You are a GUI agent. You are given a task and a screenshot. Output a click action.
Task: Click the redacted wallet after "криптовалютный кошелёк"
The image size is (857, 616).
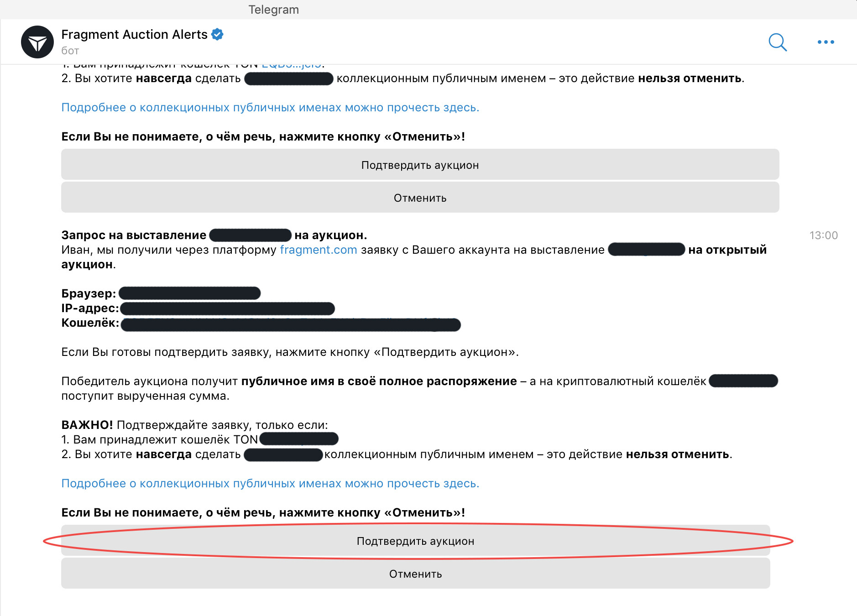coord(743,381)
